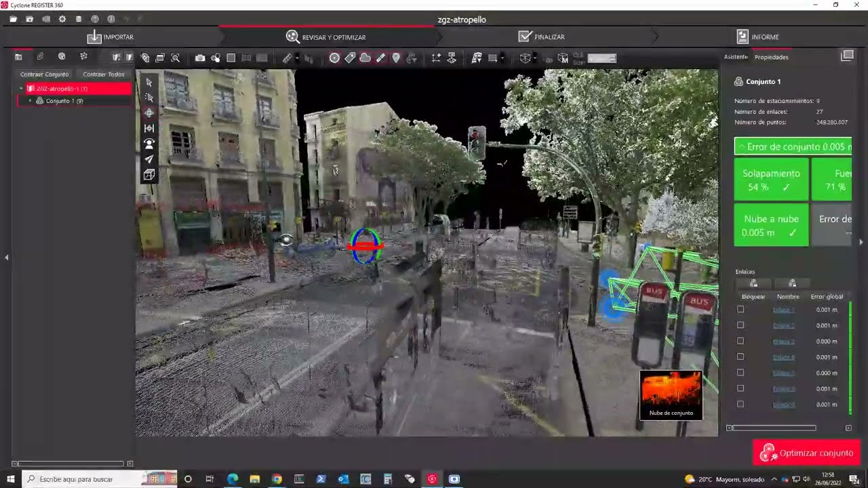Click the unlock links icon under Enlaces
868x488 pixels.
(x=792, y=283)
